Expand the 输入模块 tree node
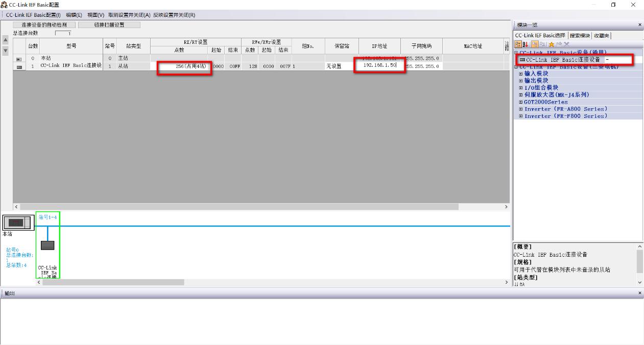 pyautogui.click(x=521, y=73)
